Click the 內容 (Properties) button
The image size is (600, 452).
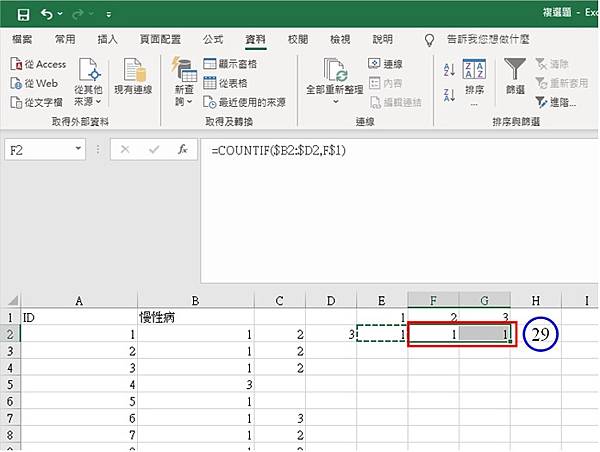click(385, 83)
